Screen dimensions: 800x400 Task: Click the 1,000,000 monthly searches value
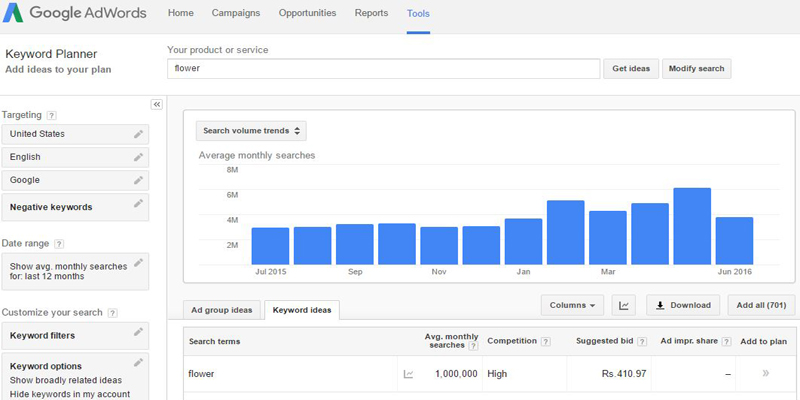tap(456, 374)
